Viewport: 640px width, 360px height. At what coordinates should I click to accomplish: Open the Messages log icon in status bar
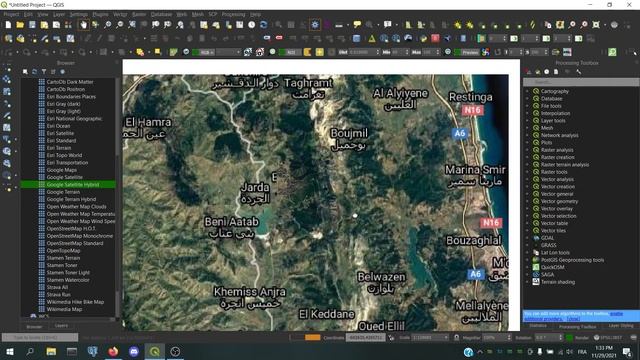pyautogui.click(x=633, y=338)
